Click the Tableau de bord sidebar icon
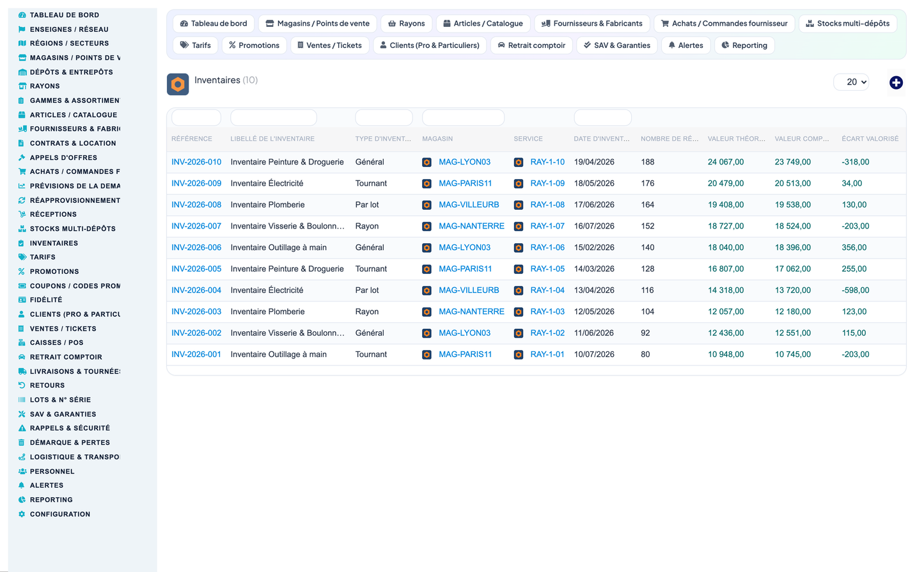This screenshot has height=572, width=924. 22,15
